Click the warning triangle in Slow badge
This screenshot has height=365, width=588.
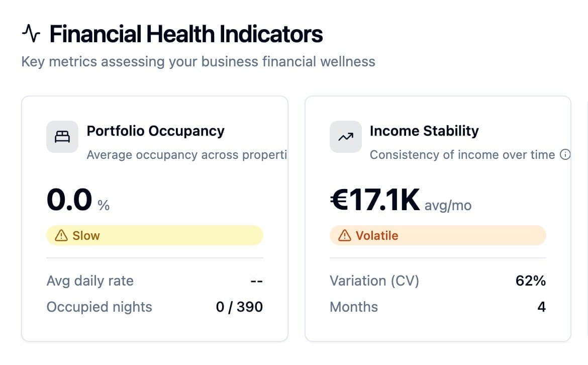[61, 235]
